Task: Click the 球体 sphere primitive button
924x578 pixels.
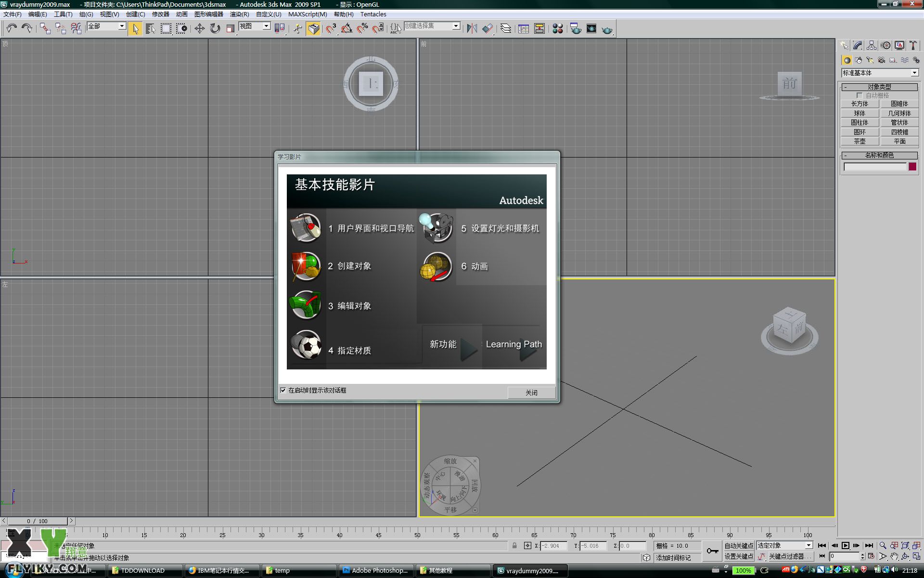Action: [860, 113]
